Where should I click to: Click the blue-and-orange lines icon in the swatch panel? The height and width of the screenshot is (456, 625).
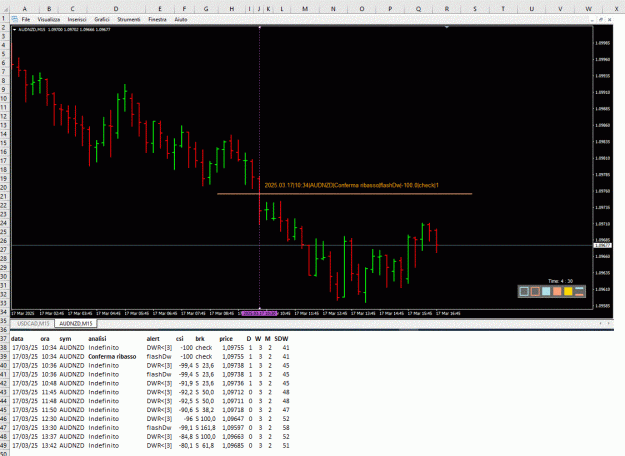pos(579,291)
